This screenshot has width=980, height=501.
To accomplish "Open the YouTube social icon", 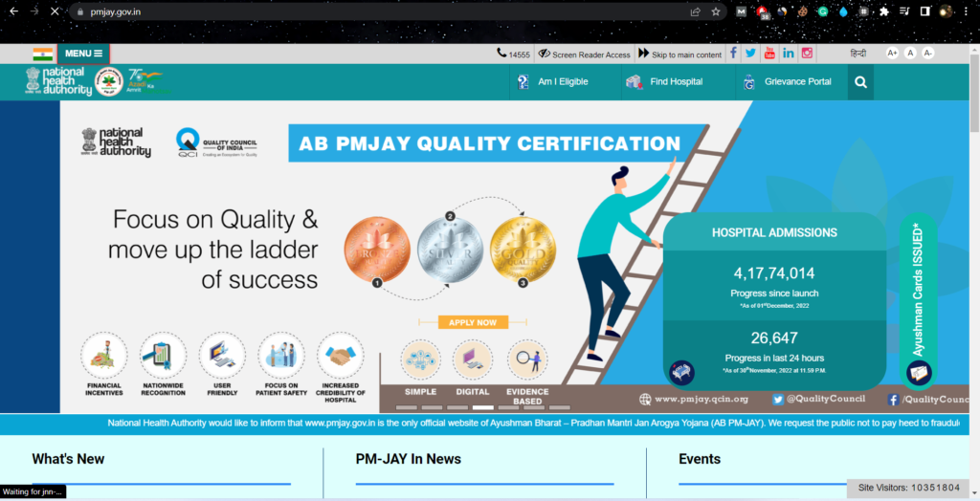I will tap(769, 54).
